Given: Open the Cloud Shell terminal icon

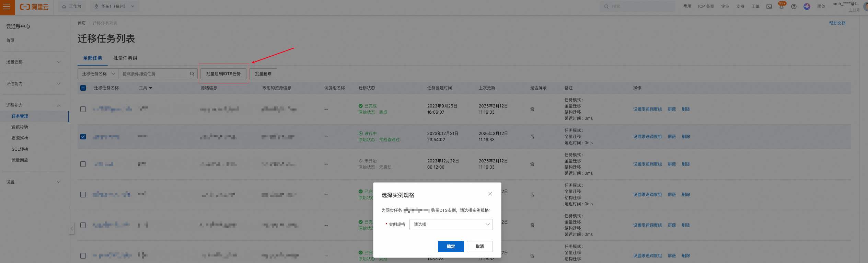Looking at the screenshot, I should [x=769, y=7].
